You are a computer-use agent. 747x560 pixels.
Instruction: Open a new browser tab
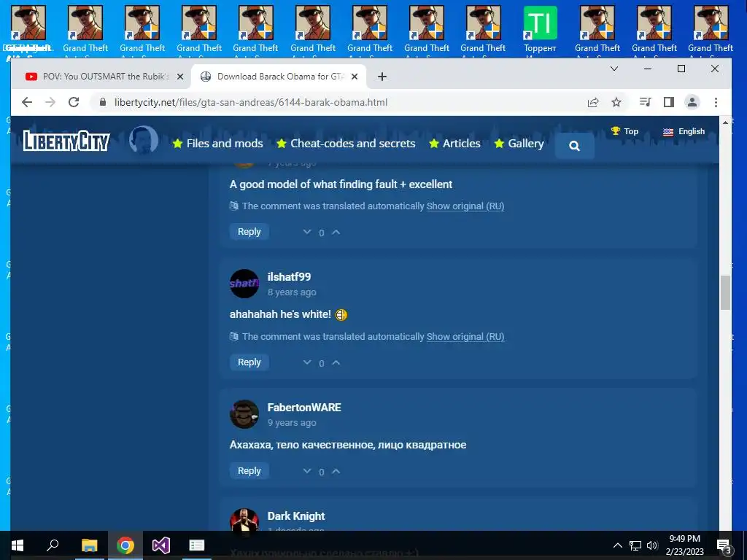click(x=382, y=77)
